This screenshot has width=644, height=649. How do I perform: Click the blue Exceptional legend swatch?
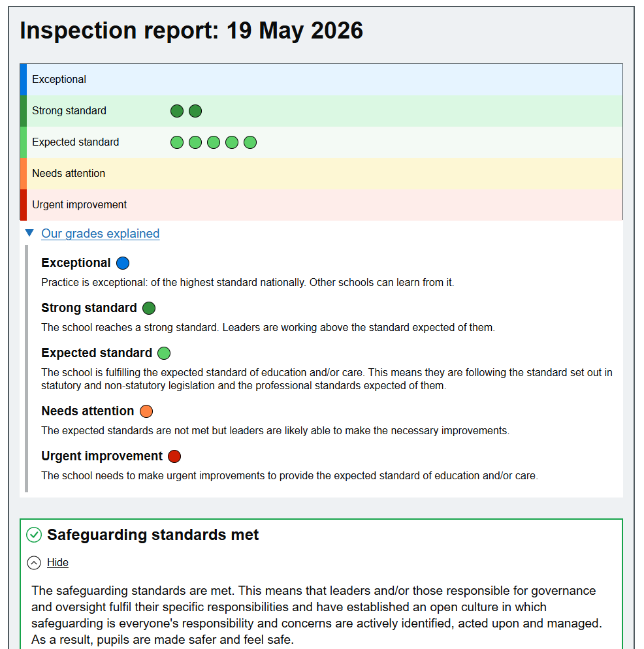pyautogui.click(x=123, y=263)
